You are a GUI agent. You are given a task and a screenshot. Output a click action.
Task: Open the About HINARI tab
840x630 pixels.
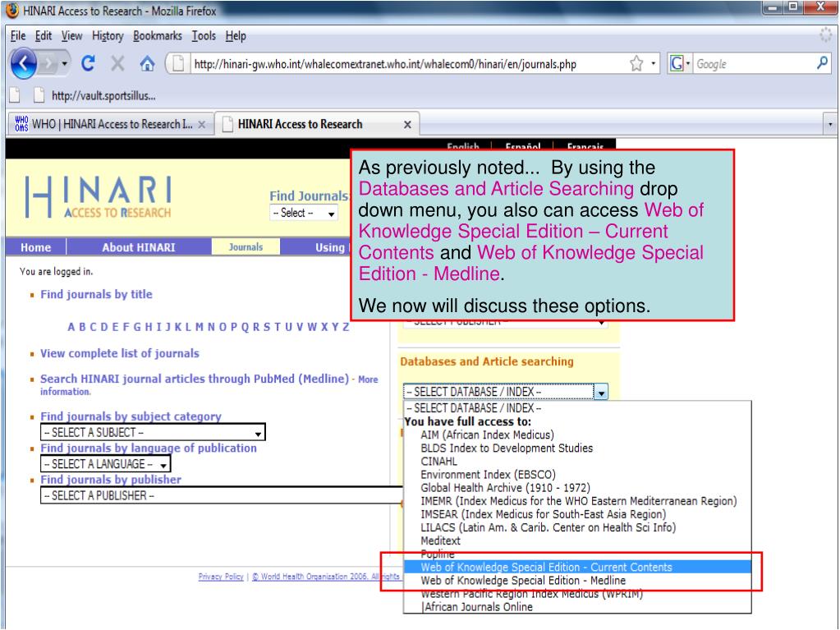pos(139,247)
